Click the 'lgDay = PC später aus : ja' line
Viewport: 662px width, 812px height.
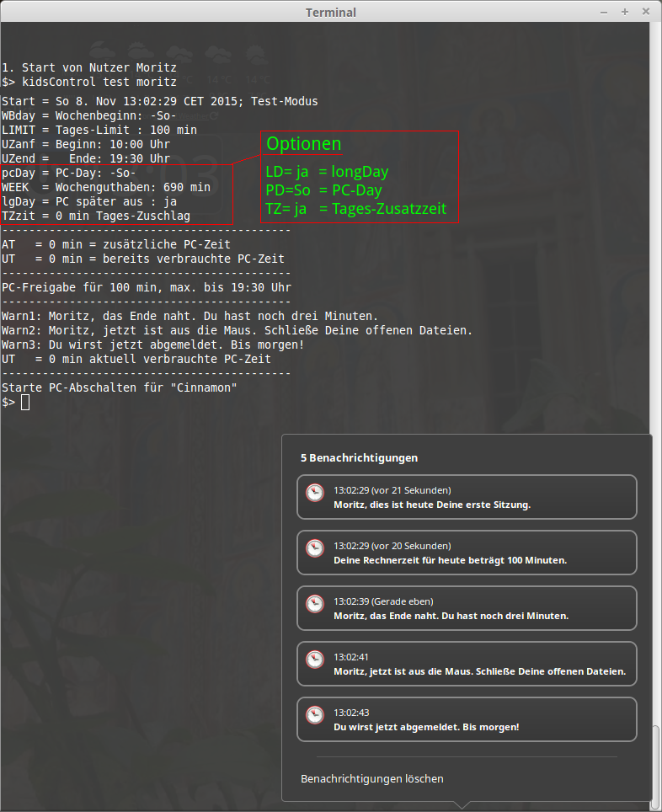point(89,202)
